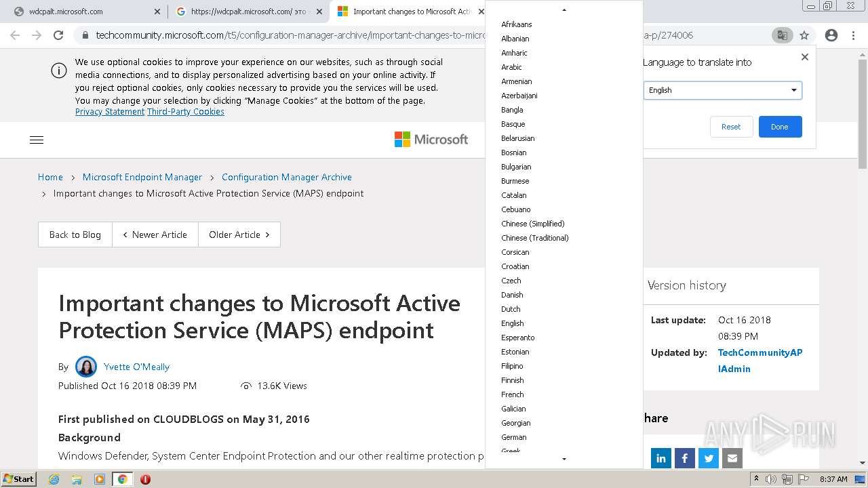Viewport: 868px width, 488px height.
Task: Open the hamburger navigation menu
Action: 37,140
